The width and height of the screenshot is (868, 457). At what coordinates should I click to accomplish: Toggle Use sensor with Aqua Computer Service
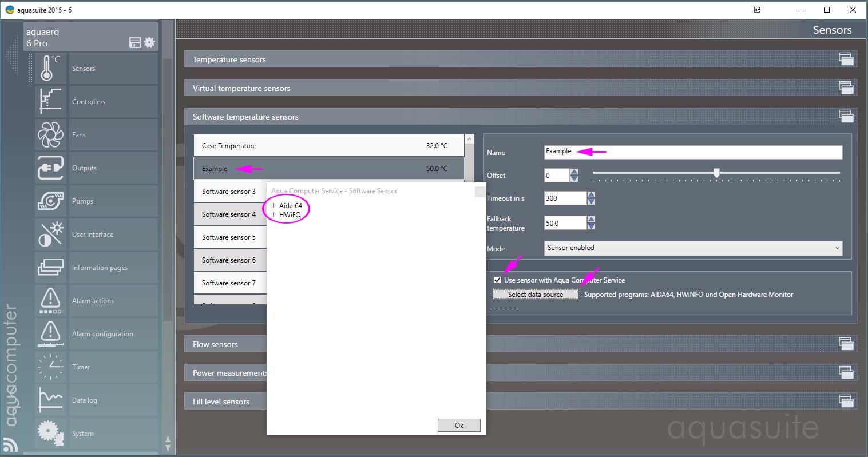[497, 280]
